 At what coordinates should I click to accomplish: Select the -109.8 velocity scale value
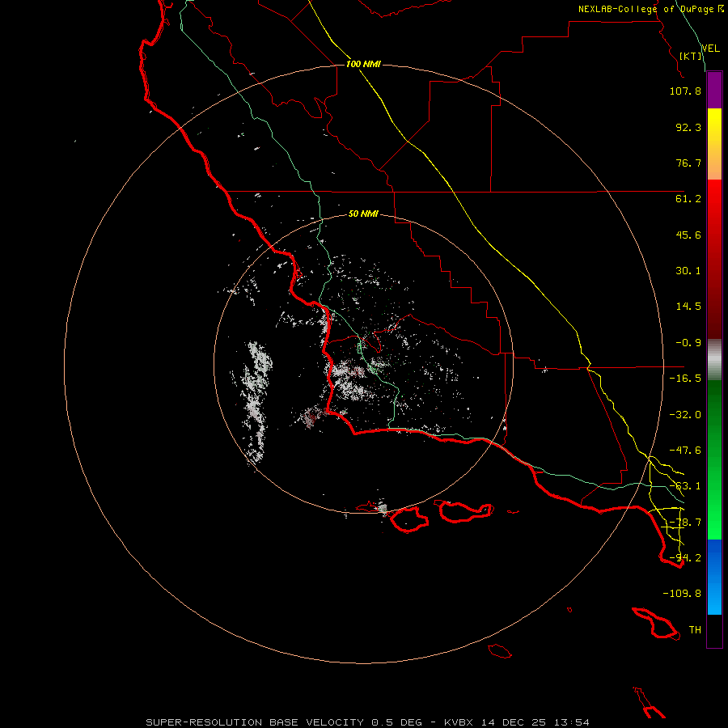pyautogui.click(x=682, y=594)
